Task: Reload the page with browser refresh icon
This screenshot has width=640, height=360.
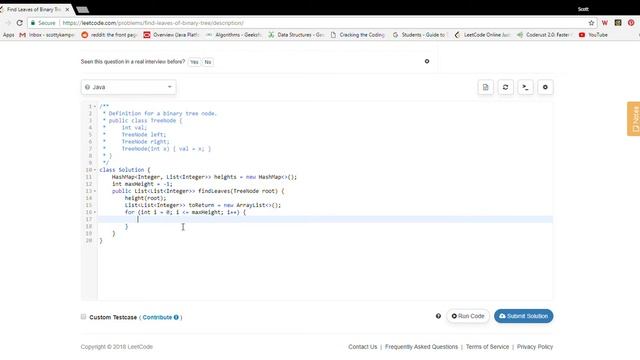Action: point(19,23)
